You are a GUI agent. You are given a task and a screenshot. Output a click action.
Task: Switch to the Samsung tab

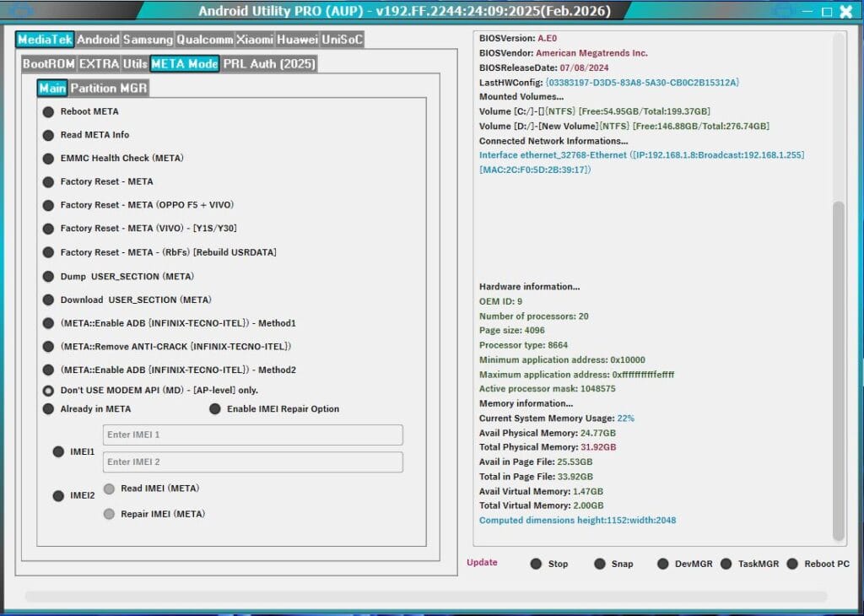point(148,40)
